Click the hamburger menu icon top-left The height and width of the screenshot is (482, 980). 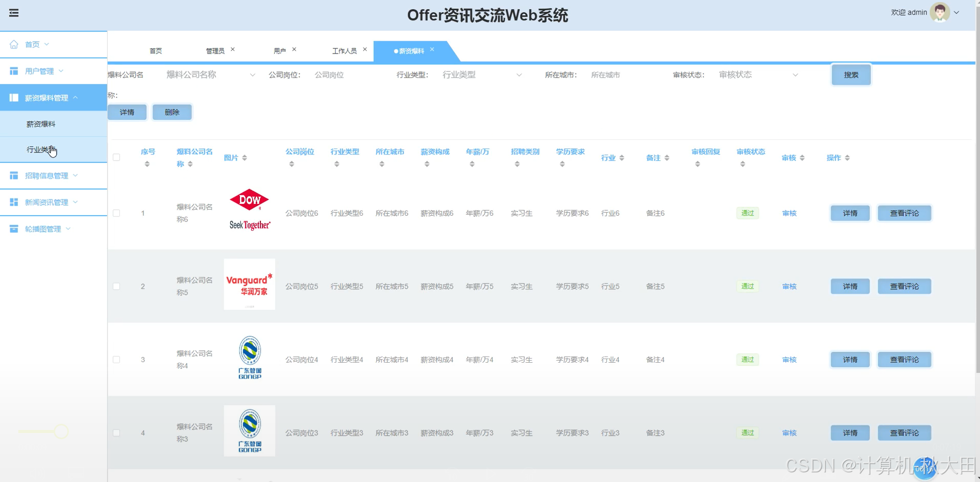(x=14, y=13)
